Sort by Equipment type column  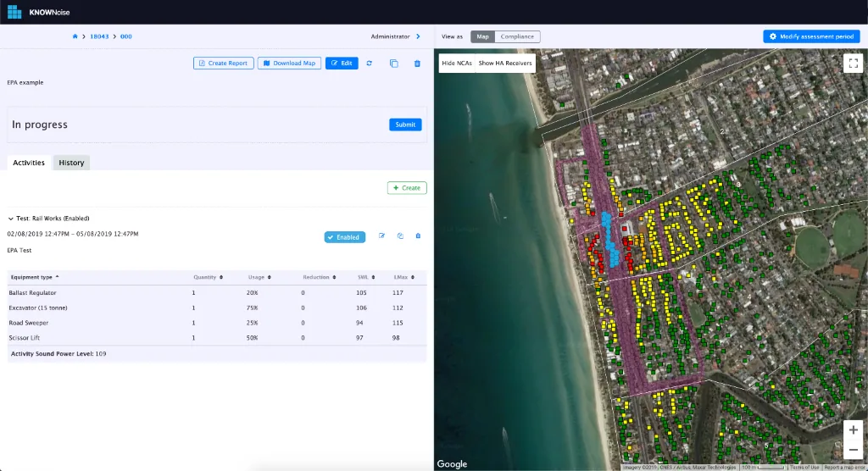(x=35, y=277)
